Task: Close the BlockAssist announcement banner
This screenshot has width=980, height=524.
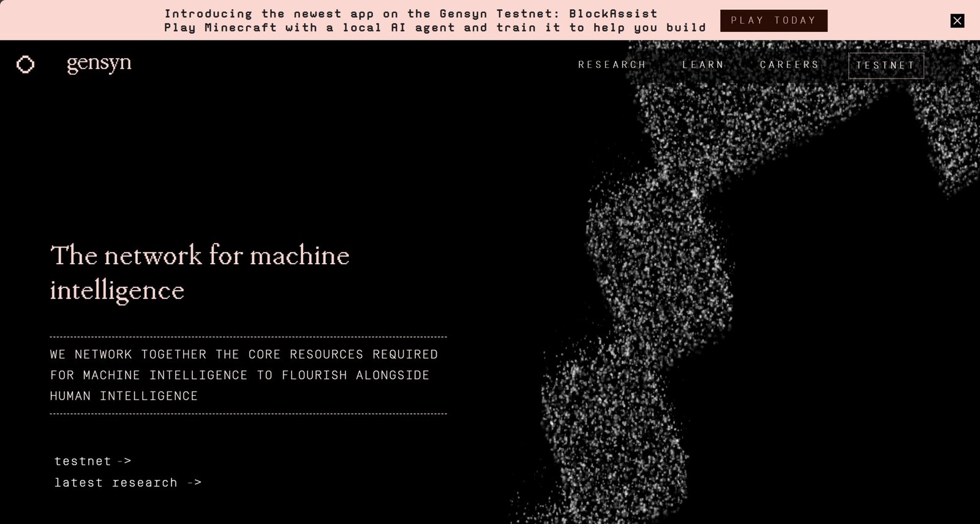Action: [x=957, y=21]
